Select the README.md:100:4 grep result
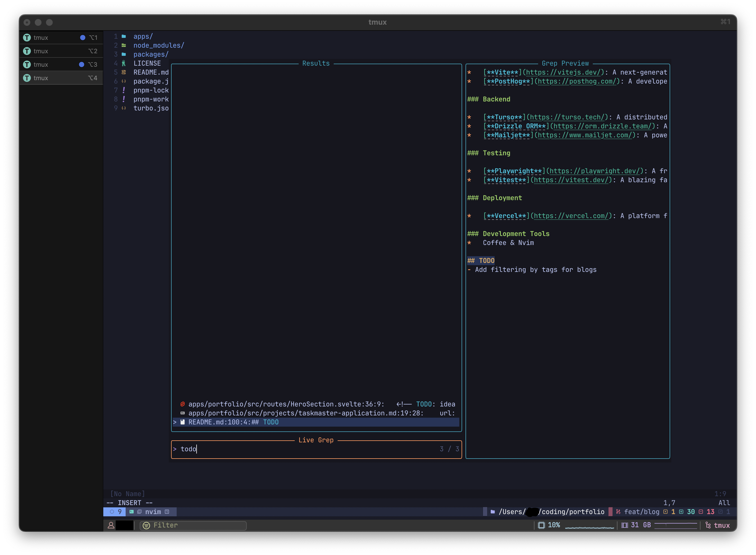 pos(316,422)
